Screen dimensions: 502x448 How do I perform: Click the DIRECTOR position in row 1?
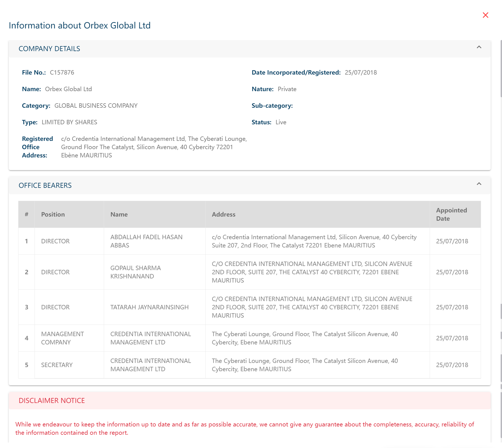point(56,241)
